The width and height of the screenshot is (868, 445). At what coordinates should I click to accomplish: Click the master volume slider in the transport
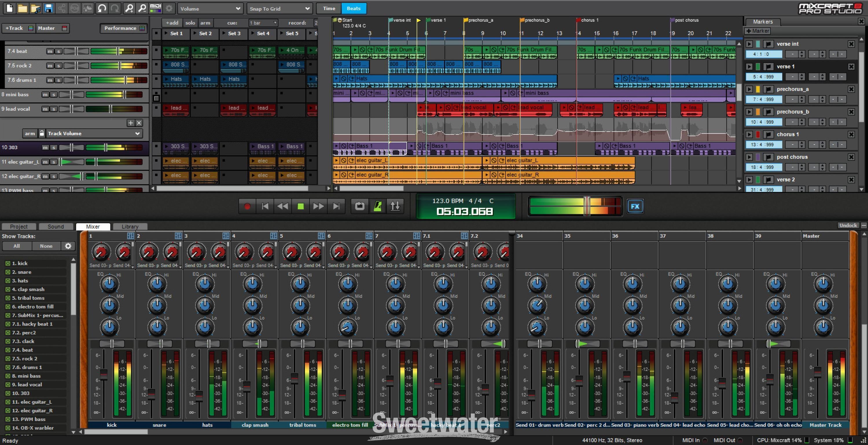click(586, 206)
